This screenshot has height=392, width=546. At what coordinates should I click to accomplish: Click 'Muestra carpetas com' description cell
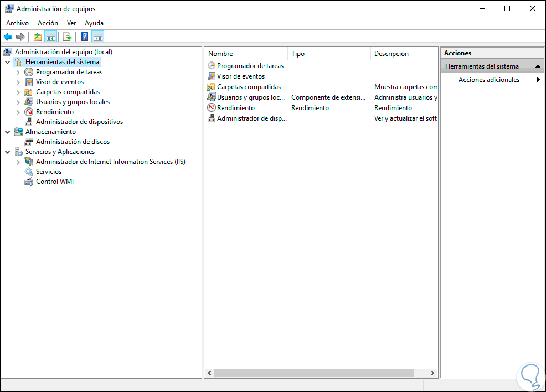(x=406, y=87)
